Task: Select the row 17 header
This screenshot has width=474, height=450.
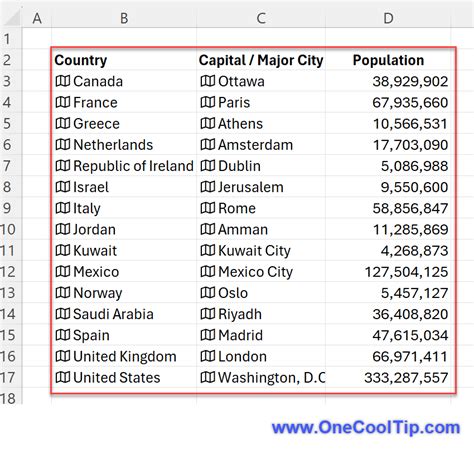Action: pos(7,377)
